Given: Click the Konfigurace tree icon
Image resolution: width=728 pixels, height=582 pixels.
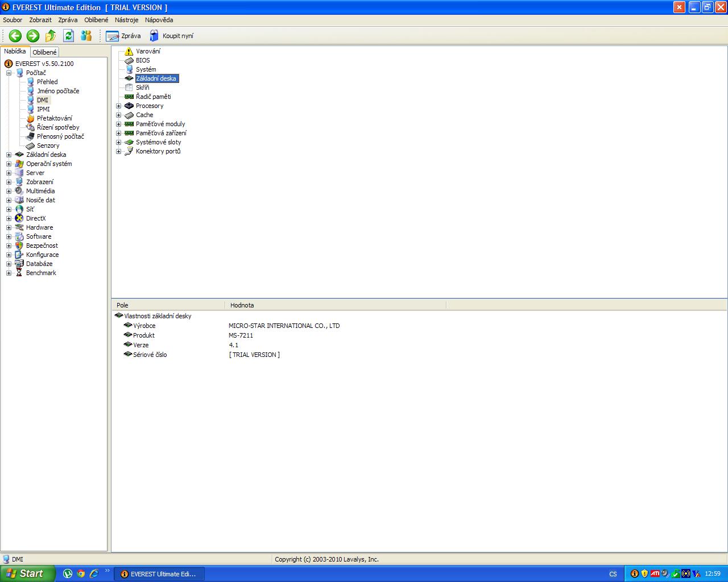Looking at the screenshot, I should 19,255.
